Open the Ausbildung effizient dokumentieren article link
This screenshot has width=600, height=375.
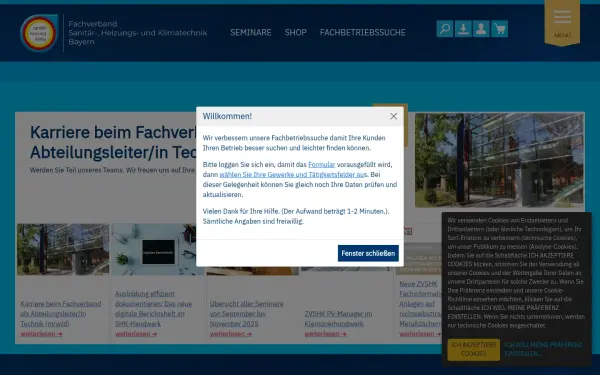(153, 309)
